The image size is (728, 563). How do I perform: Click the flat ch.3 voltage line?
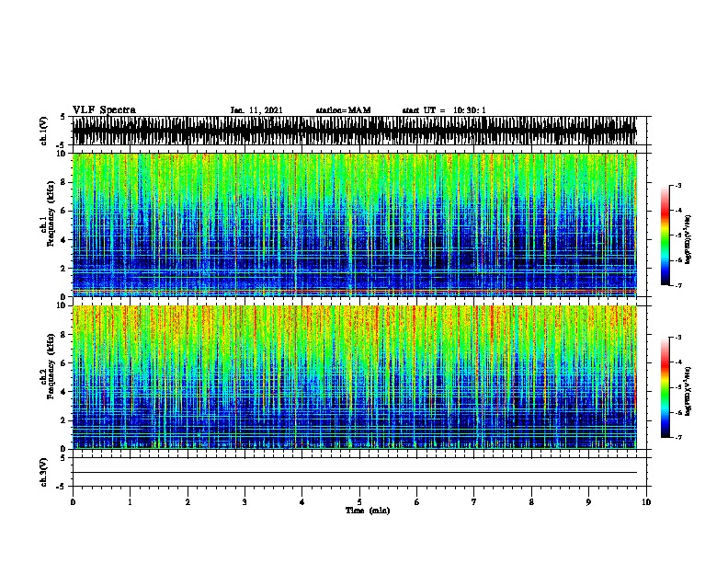pos(355,473)
